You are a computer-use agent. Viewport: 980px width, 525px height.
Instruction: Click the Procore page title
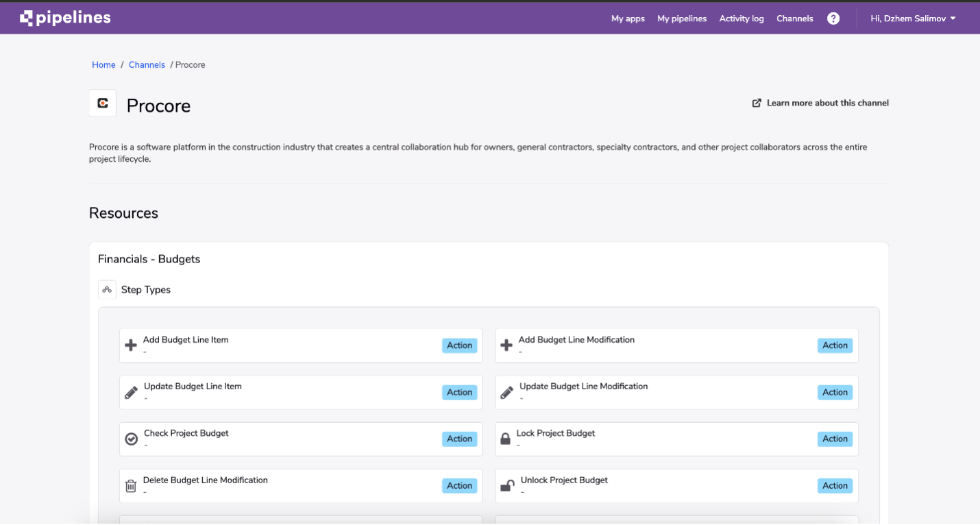point(158,106)
